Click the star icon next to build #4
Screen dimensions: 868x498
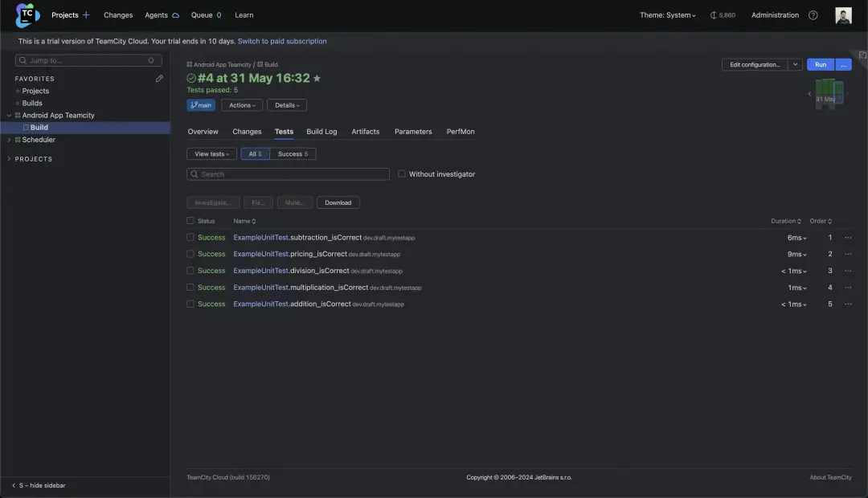(x=317, y=79)
